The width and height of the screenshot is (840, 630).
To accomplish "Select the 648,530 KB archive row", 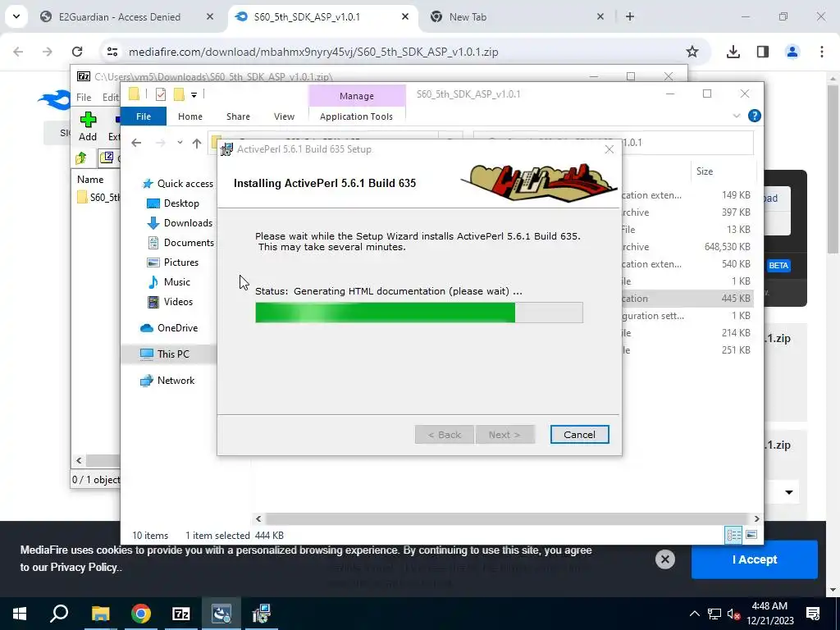I will click(688, 246).
